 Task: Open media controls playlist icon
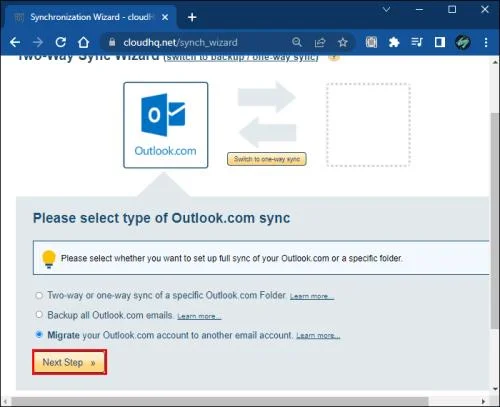(417, 42)
